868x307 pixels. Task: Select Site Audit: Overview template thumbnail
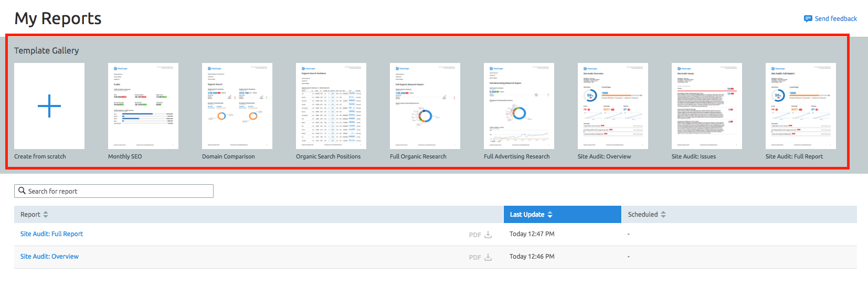pyautogui.click(x=612, y=106)
